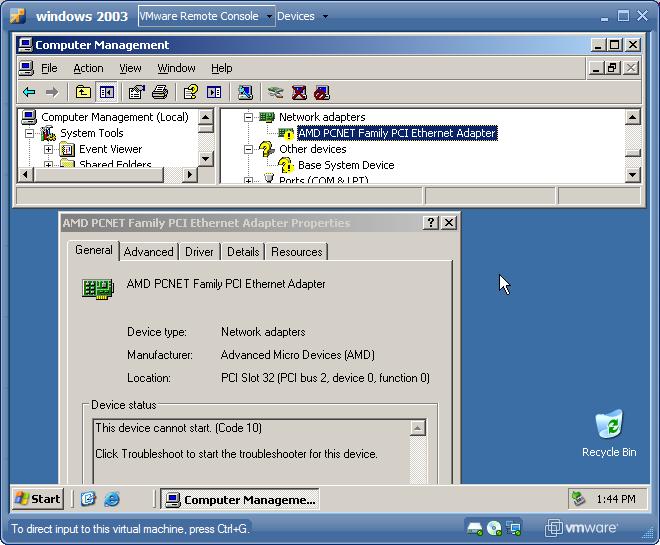The width and height of the screenshot is (660, 545).
Task: Close the AMD PCNET Properties dialog
Action: click(x=449, y=223)
